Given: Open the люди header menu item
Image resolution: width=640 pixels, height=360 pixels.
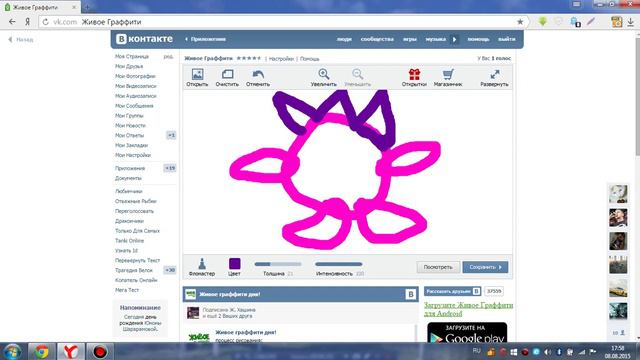Looking at the screenshot, I should coord(344,39).
